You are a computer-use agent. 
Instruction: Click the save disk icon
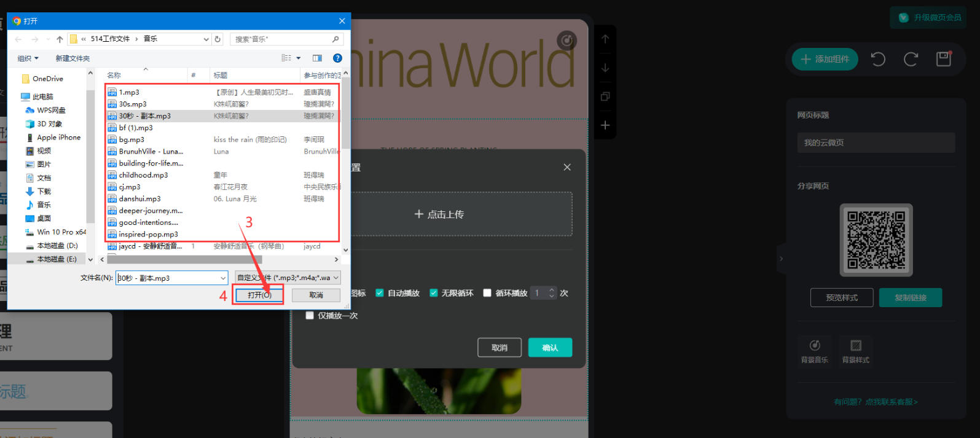pyautogui.click(x=943, y=59)
